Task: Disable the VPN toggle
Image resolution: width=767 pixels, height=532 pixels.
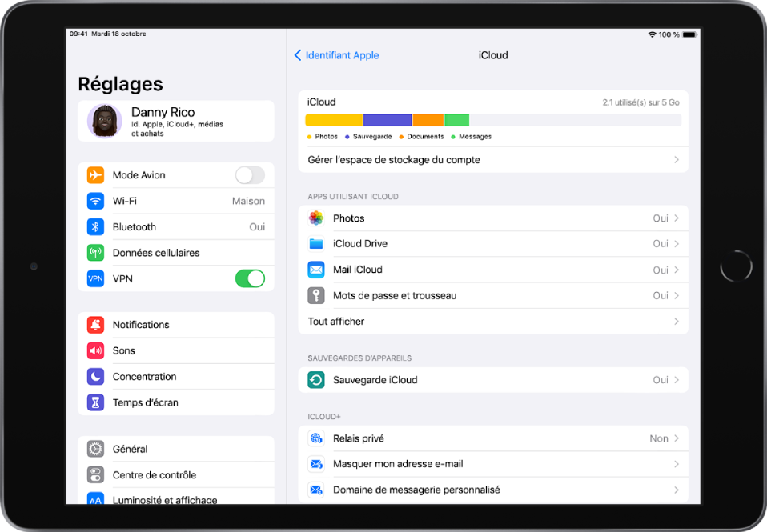Action: point(251,278)
